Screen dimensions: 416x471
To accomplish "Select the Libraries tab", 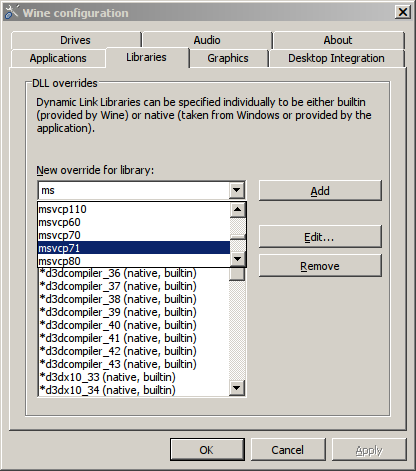I will tap(147, 57).
